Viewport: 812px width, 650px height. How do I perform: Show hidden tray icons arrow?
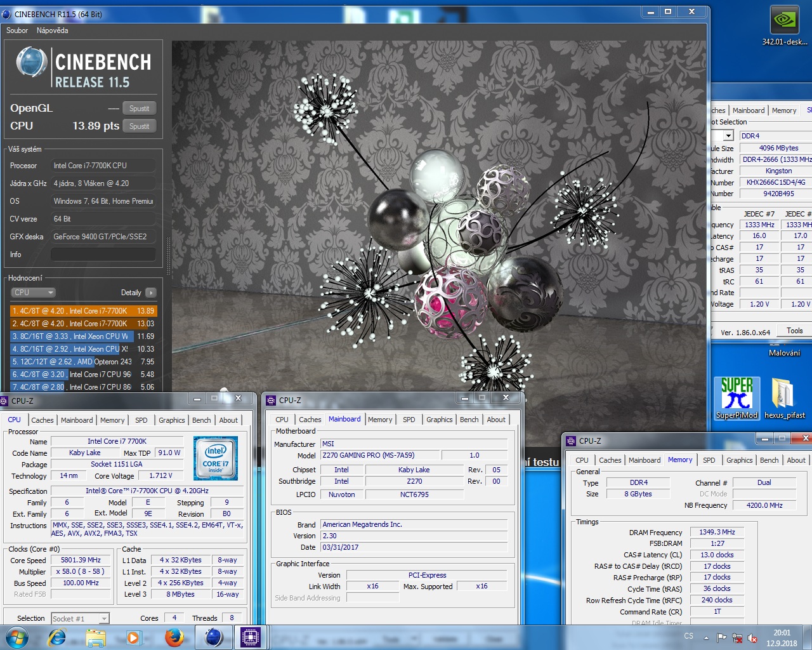tap(706, 637)
